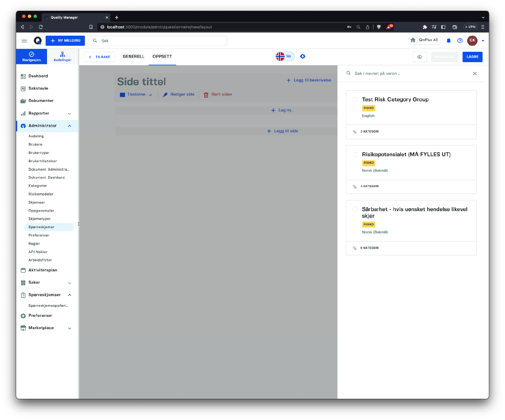Select the Sårbarhet risk item radio
505x420 pixels.
pyautogui.click(x=355, y=210)
